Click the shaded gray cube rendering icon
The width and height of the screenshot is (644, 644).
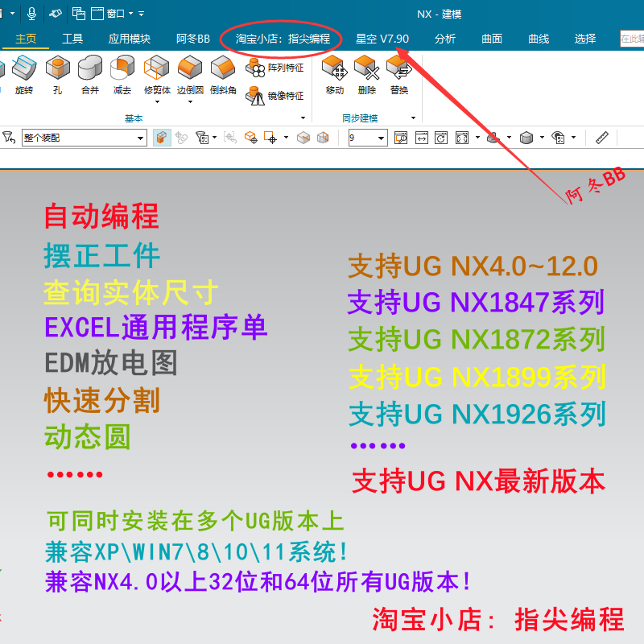[x=526, y=138]
